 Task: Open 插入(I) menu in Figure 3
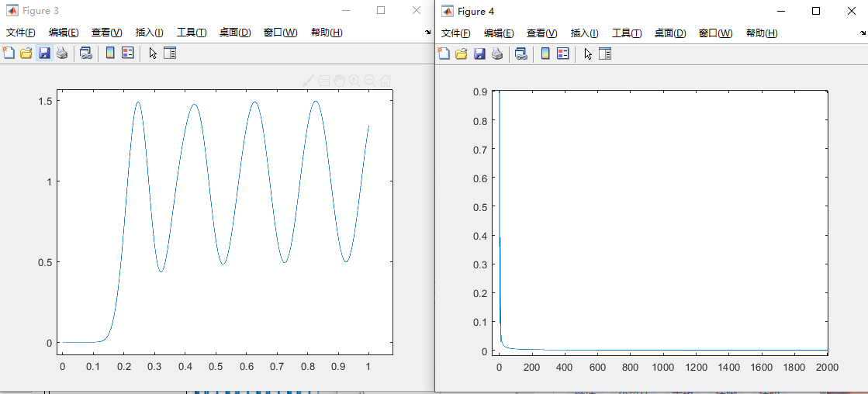[150, 33]
